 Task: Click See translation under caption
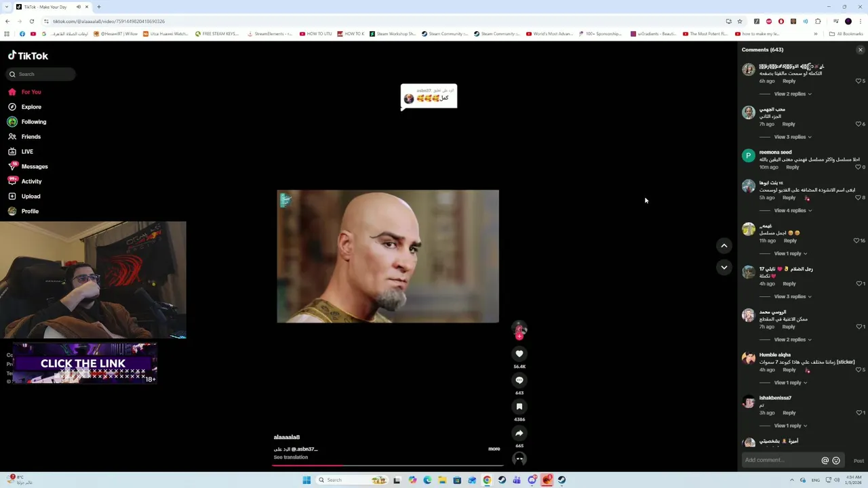290,457
